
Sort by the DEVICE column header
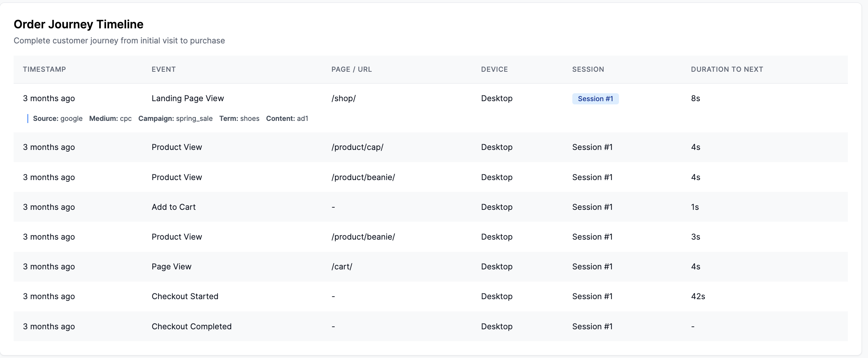[494, 69]
